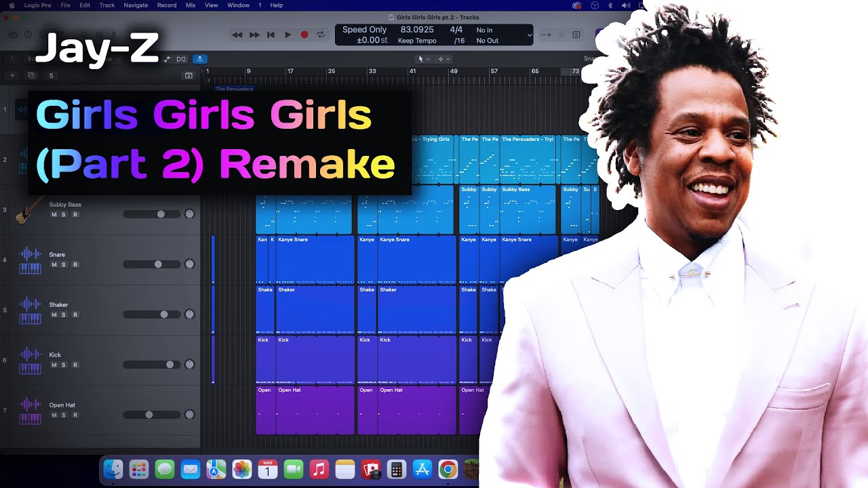The image size is (868, 488).
Task: Mute the Kick track
Action: point(54,365)
